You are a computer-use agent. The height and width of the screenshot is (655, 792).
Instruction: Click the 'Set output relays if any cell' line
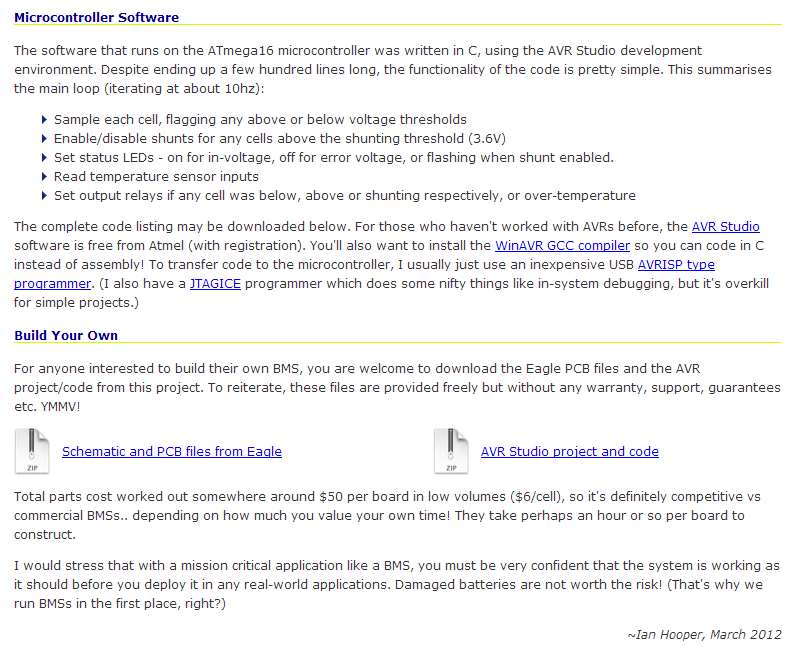click(x=345, y=196)
